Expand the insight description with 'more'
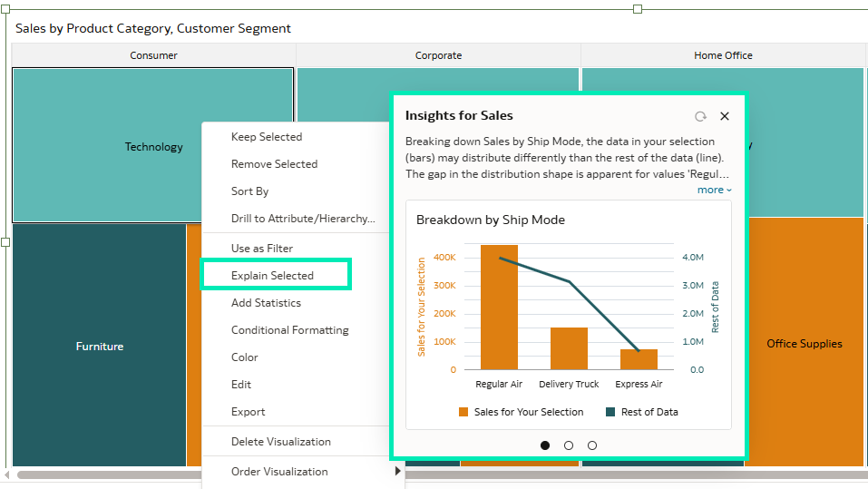 coord(714,190)
